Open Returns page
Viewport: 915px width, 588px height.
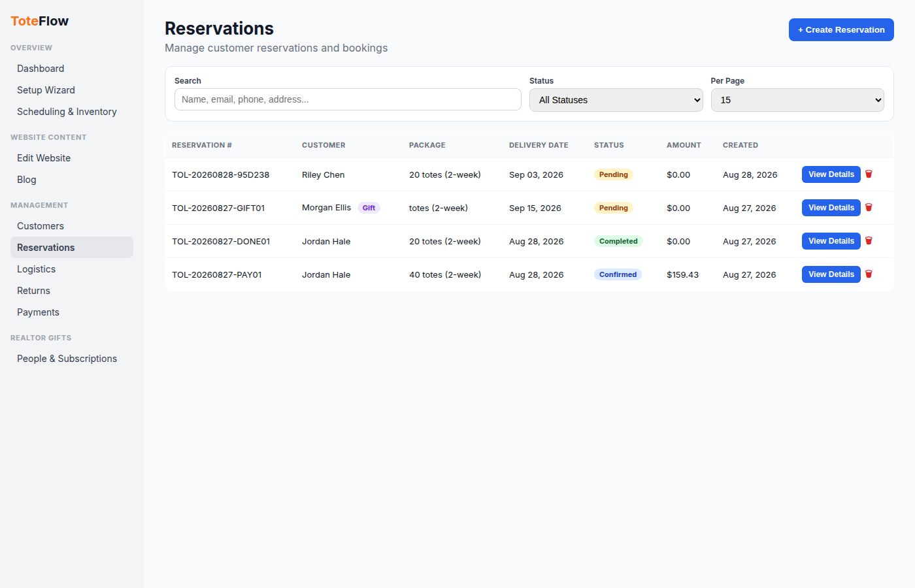[x=72, y=291]
